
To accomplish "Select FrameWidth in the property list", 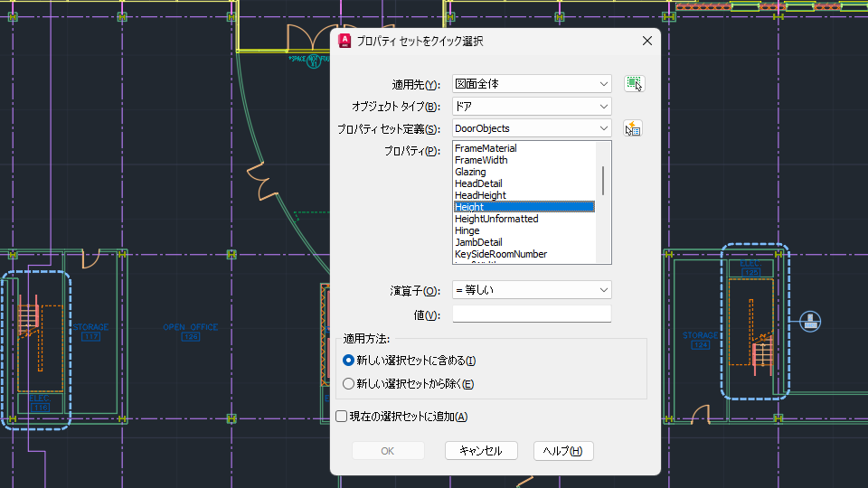I will click(524, 160).
